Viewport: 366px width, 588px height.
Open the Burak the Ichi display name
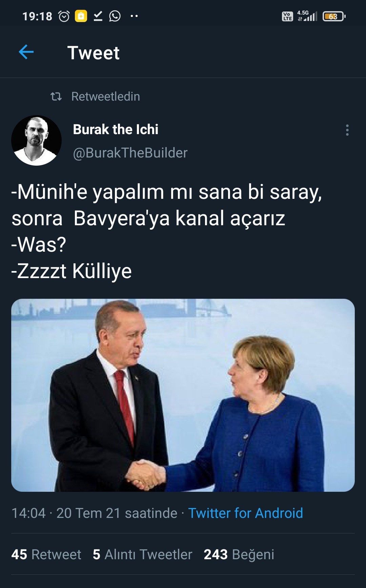[116, 129]
